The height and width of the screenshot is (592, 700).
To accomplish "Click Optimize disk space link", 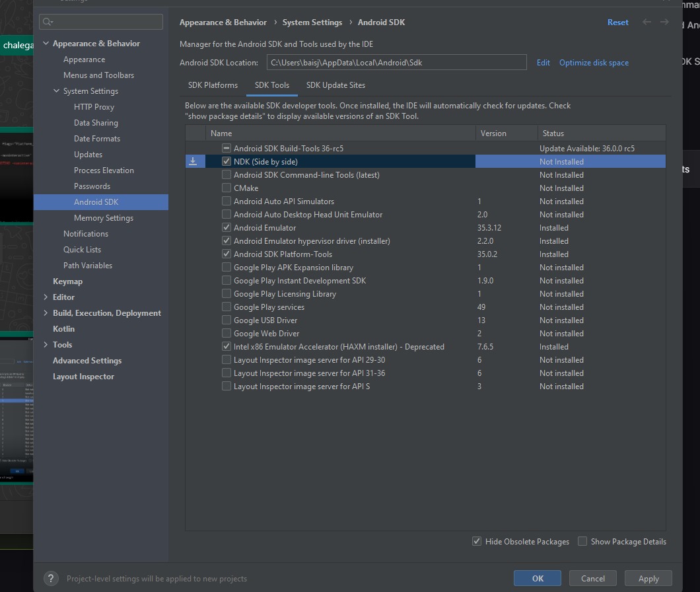I will pyautogui.click(x=594, y=63).
